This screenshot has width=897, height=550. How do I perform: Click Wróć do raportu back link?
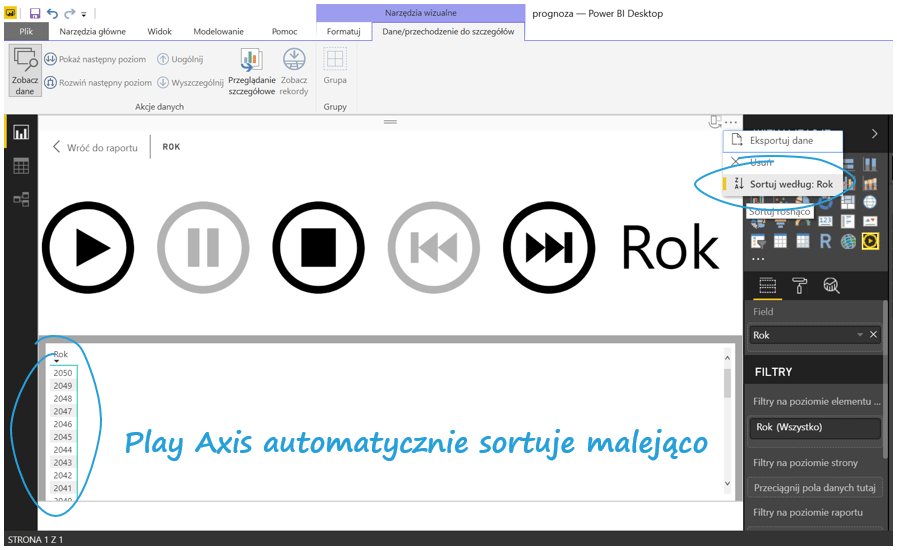[95, 147]
